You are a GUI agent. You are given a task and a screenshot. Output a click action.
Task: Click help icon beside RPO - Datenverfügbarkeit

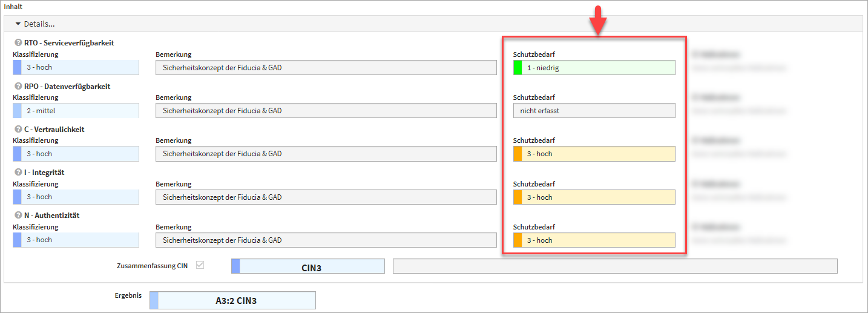(x=18, y=87)
